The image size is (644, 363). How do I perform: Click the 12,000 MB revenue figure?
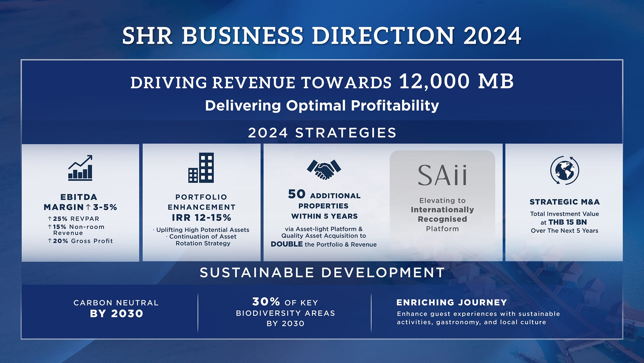456,81
